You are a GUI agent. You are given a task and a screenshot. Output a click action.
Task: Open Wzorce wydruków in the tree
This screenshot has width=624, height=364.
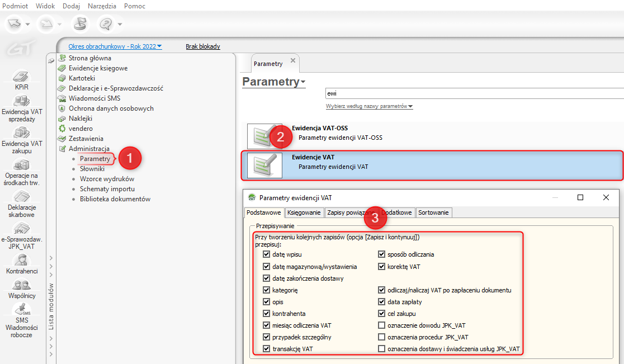pos(107,179)
